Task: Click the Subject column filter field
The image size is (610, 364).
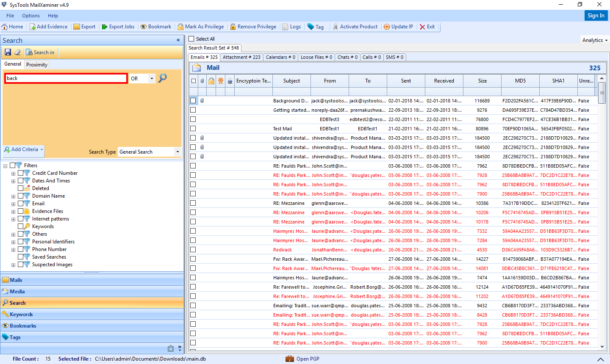Action: (291, 91)
